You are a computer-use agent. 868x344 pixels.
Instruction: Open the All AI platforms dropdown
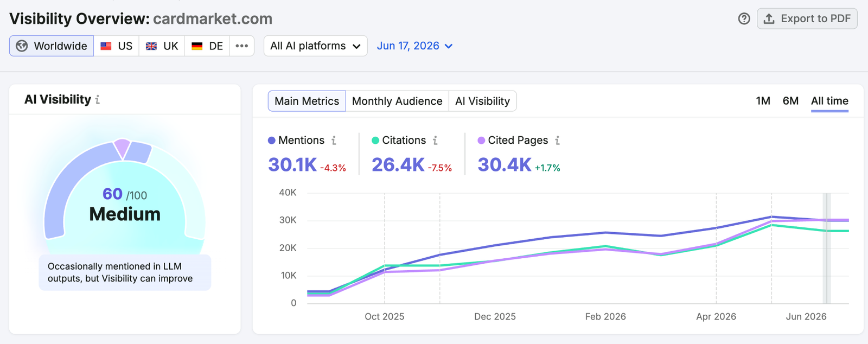pos(316,46)
